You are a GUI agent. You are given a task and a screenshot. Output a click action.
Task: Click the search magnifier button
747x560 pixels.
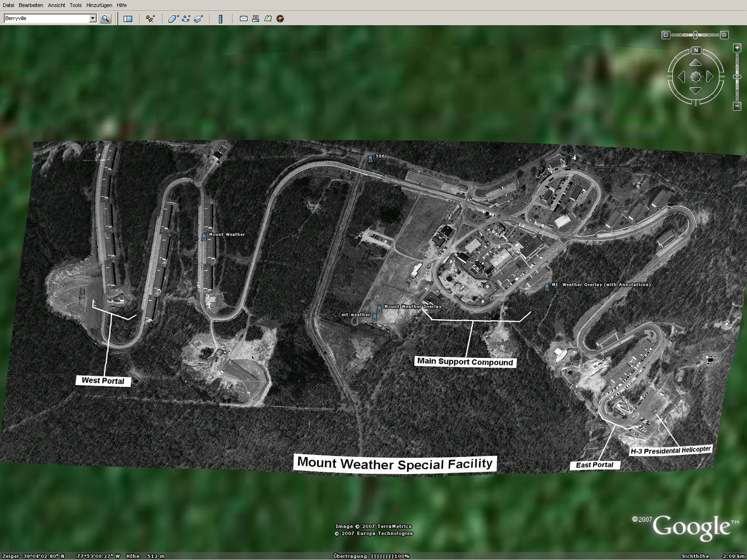[106, 19]
